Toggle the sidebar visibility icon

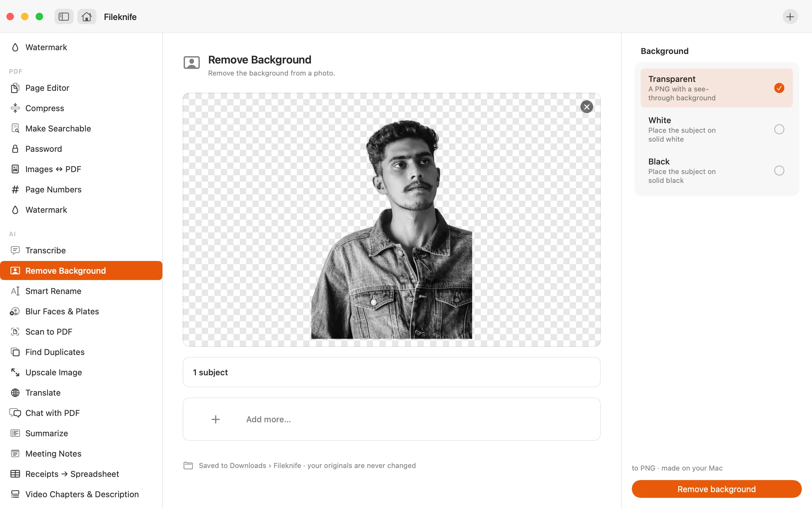tap(64, 17)
